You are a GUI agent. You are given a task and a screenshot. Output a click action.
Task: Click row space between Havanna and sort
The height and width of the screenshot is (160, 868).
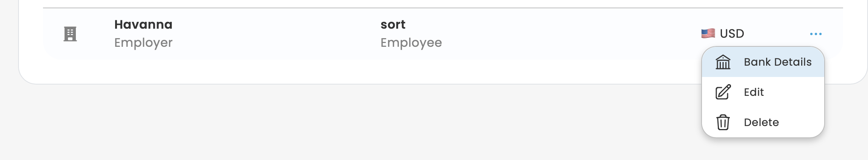[275, 34]
